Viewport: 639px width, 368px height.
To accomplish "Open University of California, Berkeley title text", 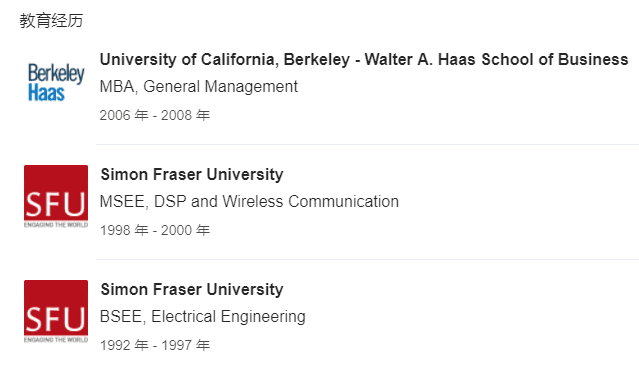I will [225, 59].
